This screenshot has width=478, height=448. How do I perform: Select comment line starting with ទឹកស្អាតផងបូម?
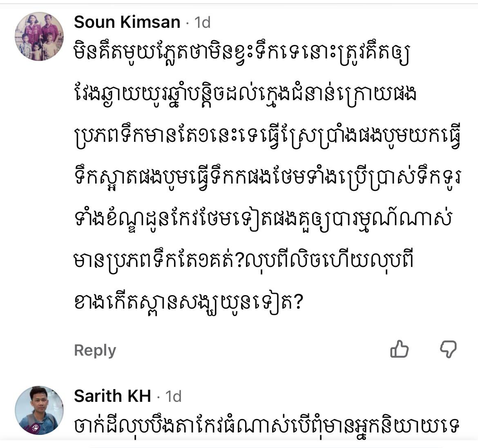click(268, 179)
